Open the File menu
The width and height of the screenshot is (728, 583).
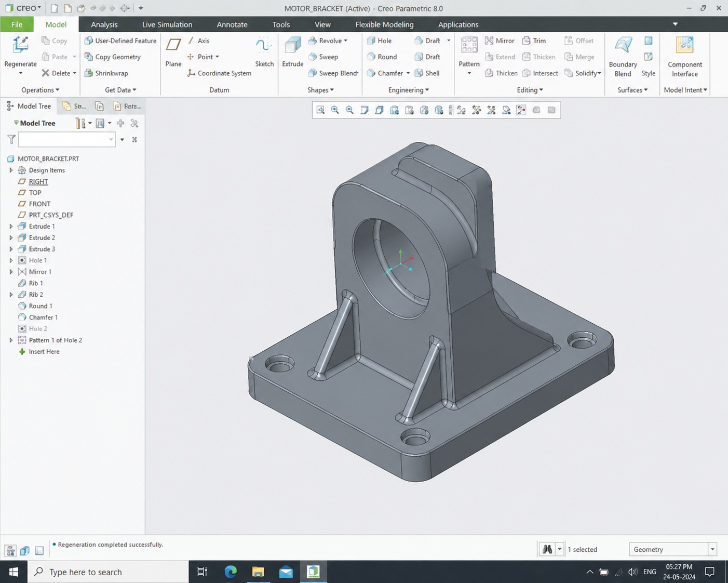point(17,24)
